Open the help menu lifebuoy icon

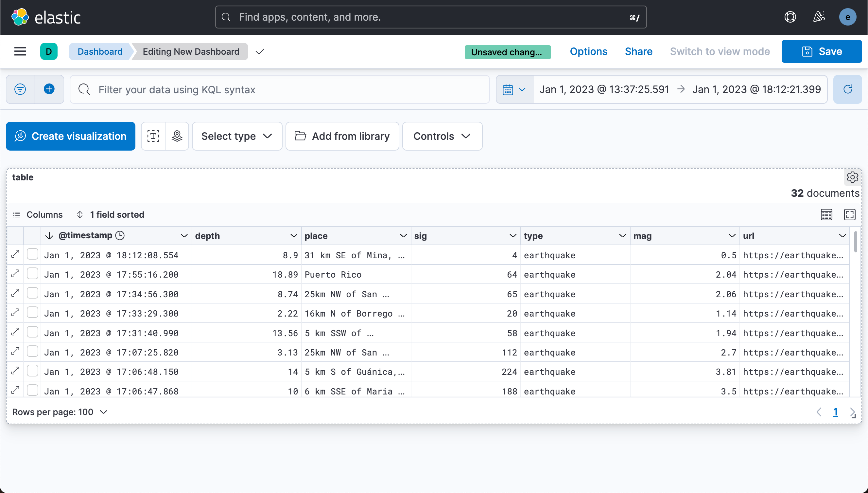point(790,17)
